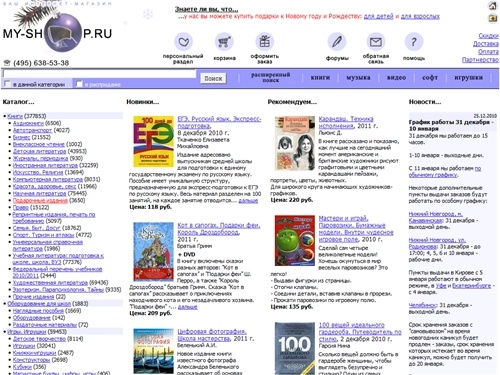Screen dimensions: 500x375
Task: Open the red Подарочные издания category
Action: (40, 200)
